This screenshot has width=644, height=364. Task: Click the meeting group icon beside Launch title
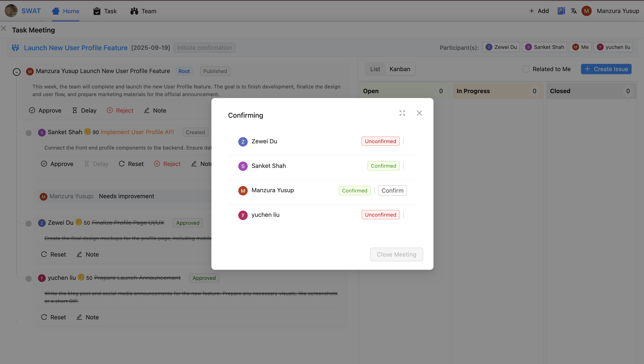(x=16, y=48)
